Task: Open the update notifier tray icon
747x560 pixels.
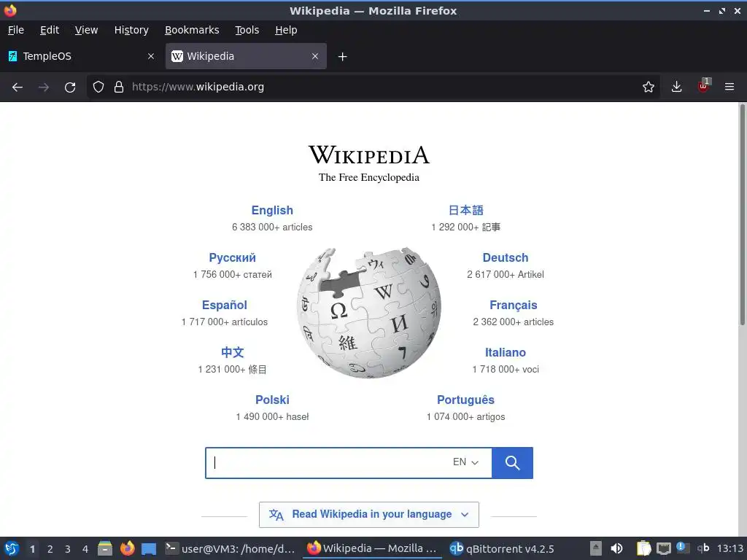Action: [683, 548]
